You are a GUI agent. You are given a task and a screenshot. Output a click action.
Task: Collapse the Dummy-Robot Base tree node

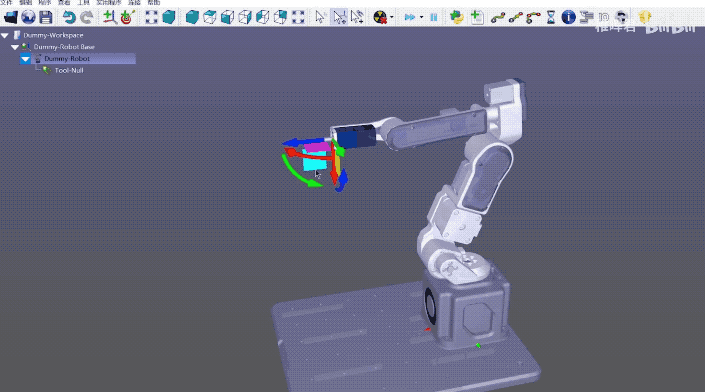click(x=15, y=47)
